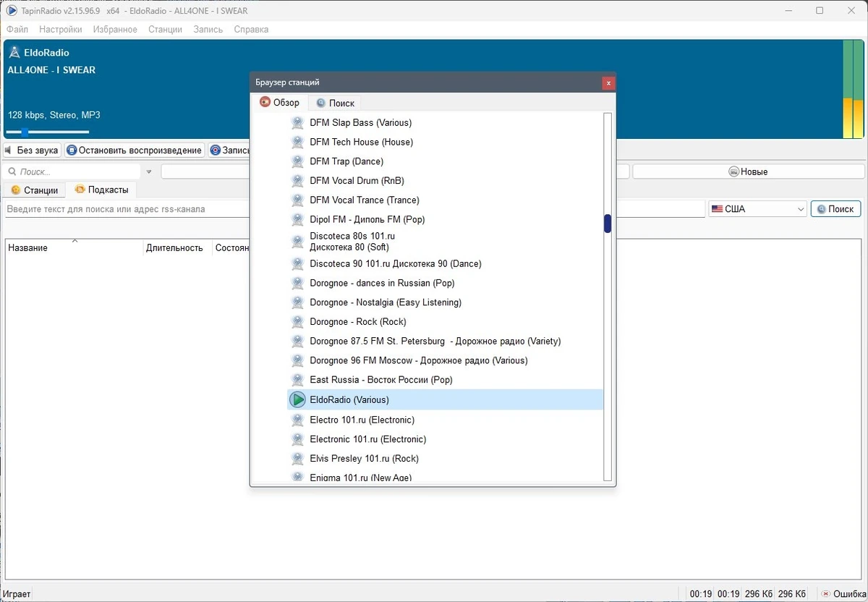Screen dimensions: 868x602
Task: Switch to the Обзор tab in station browser
Action: pos(279,103)
